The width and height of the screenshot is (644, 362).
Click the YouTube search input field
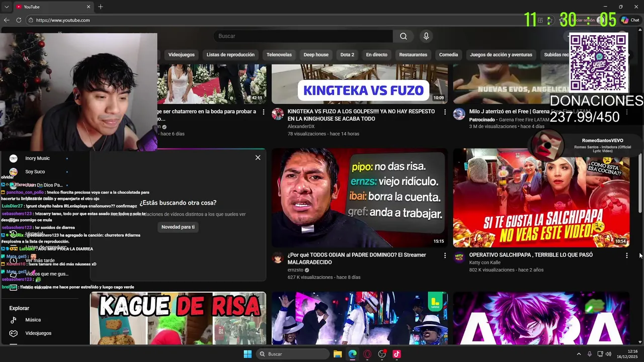303,36
